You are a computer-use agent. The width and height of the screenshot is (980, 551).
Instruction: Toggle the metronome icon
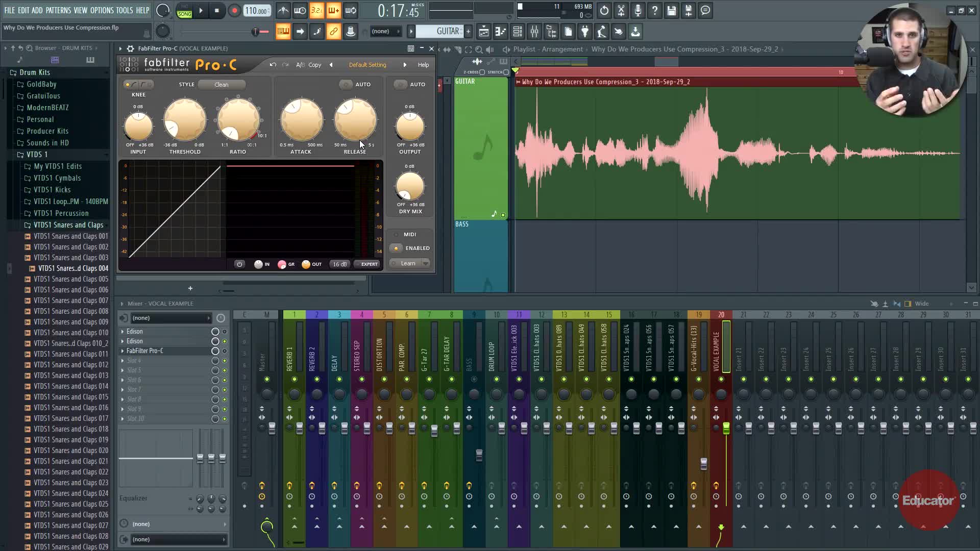tap(283, 11)
